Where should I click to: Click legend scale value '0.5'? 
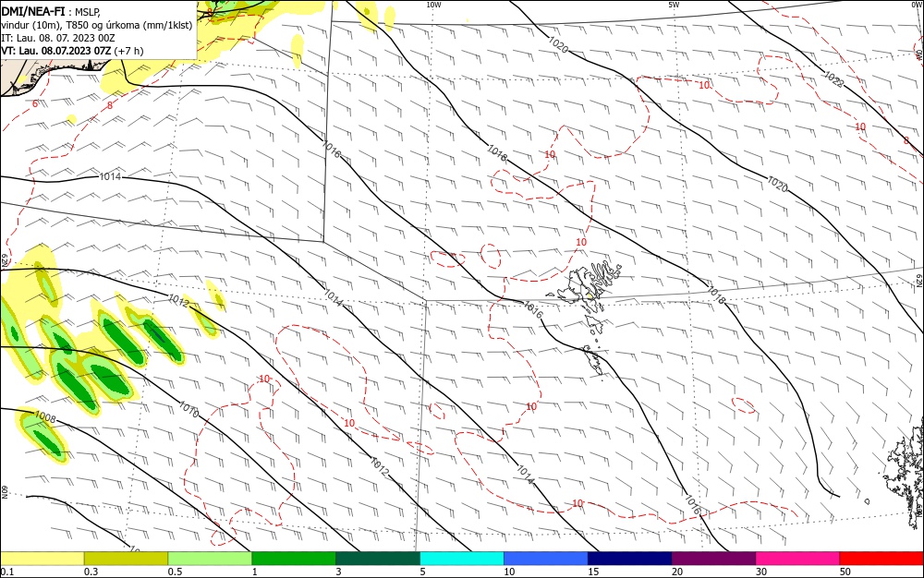pos(175,572)
